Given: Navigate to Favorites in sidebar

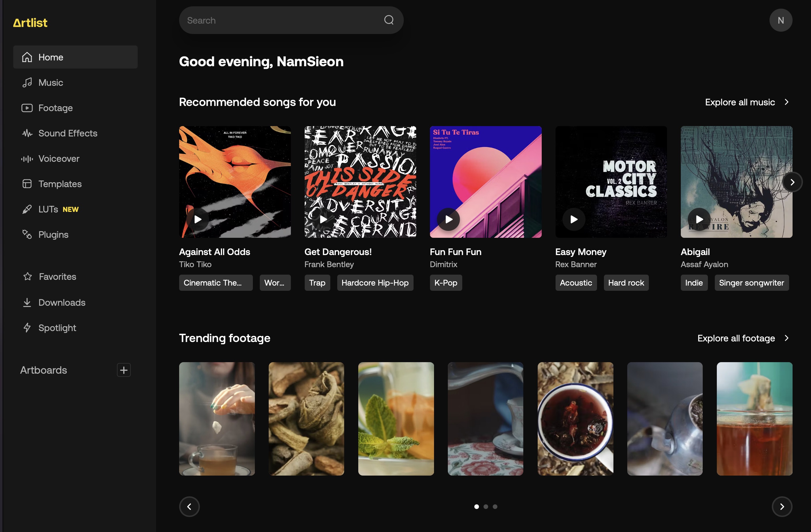Looking at the screenshot, I should click(57, 277).
